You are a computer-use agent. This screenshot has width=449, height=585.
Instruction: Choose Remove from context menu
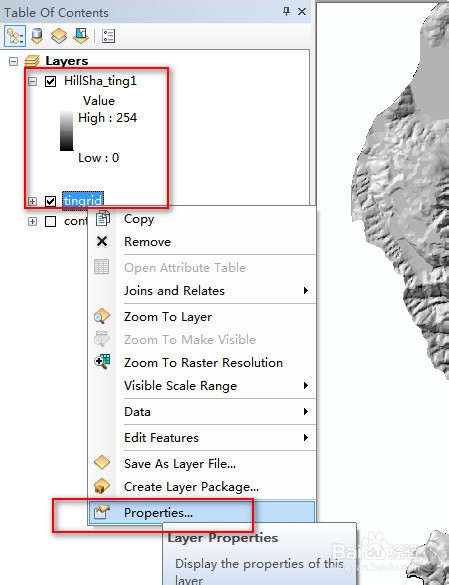202,242
